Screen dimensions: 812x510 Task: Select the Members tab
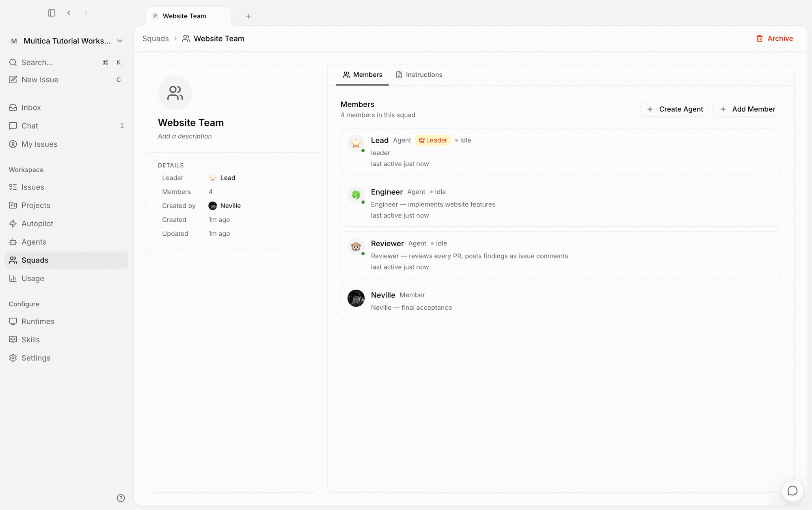point(362,75)
